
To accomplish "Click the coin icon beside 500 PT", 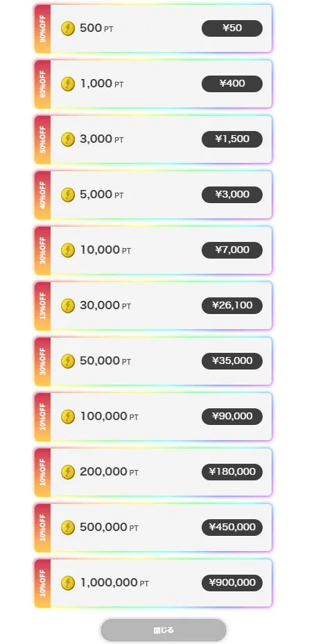I will pos(68,28).
